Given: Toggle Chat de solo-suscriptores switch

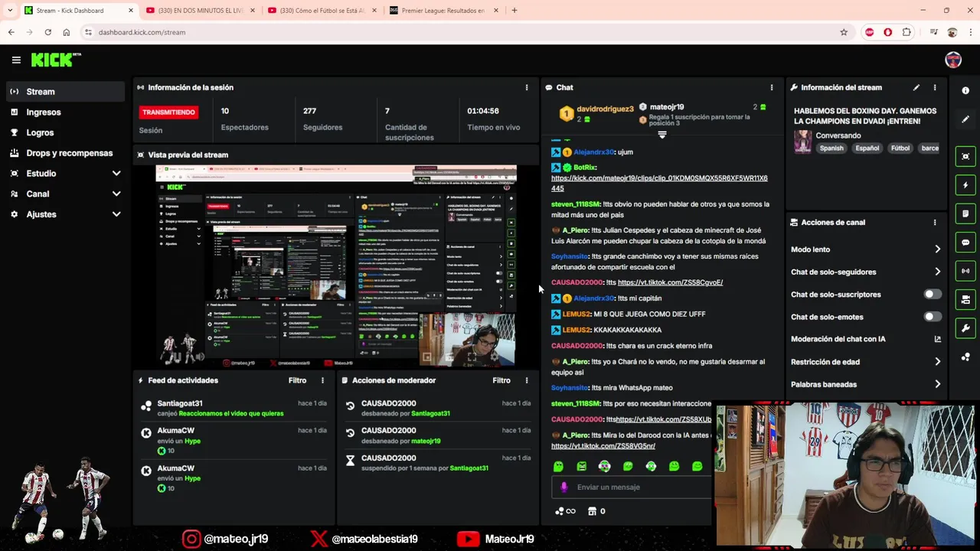Looking at the screenshot, I should 932,294.
